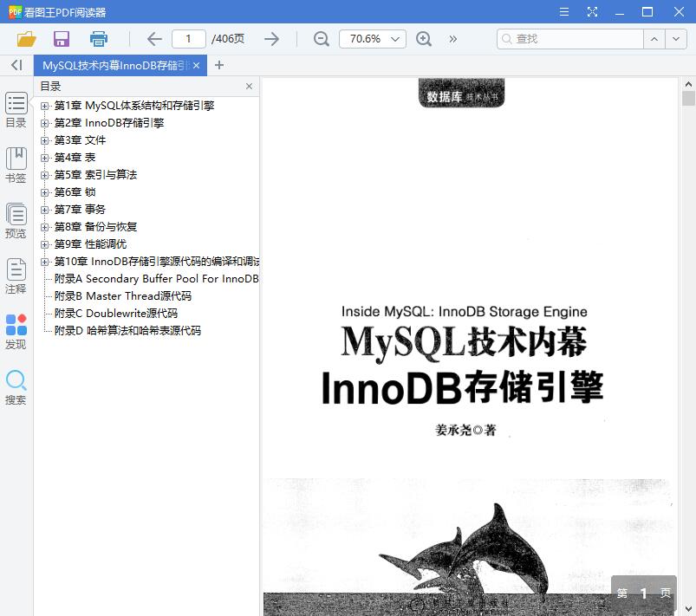Zoom in with the plus magnifier
696x616 pixels.
[x=424, y=39]
